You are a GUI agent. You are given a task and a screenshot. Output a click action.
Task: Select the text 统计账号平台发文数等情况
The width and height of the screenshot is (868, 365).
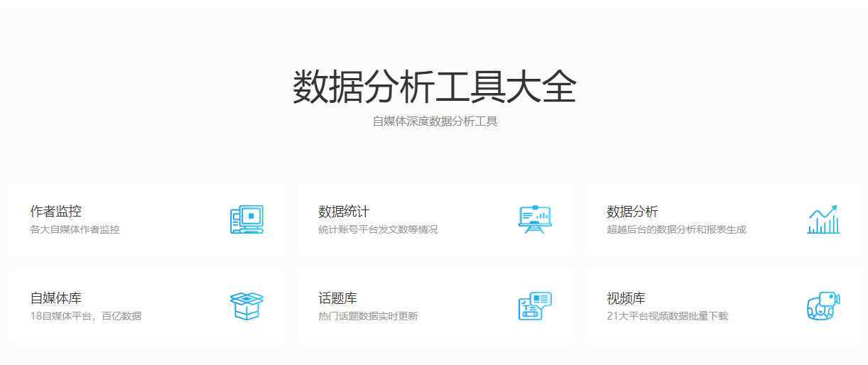(378, 229)
